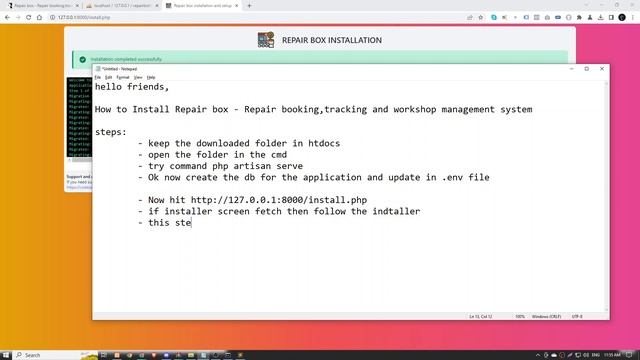
Task: Click the UTF-8 encoding status bar entry
Action: [x=577, y=316]
